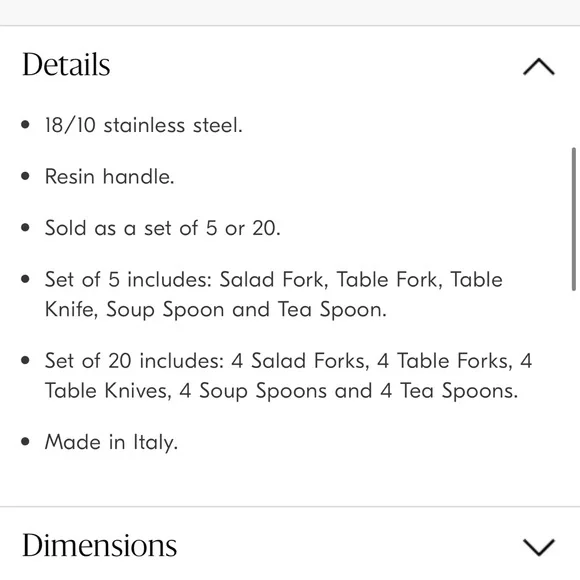Collapse the Details section using the up chevron
This screenshot has height=580, width=580.
click(x=539, y=66)
